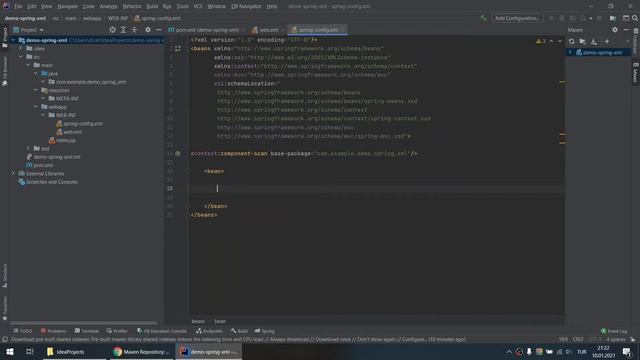This screenshot has width=640, height=360.
Task: Open Windows Task View
Action: (29, 351)
